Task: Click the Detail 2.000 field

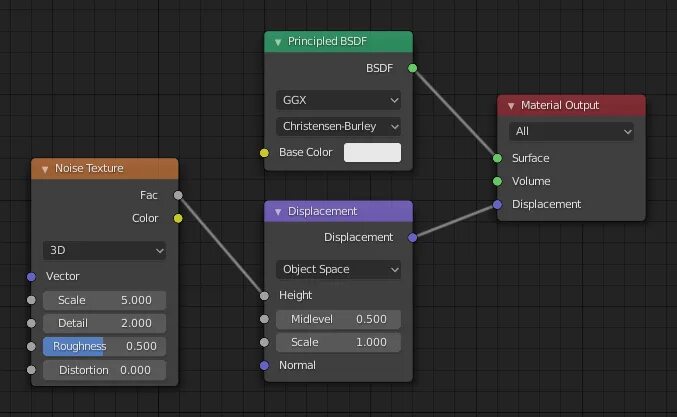Action: 104,323
